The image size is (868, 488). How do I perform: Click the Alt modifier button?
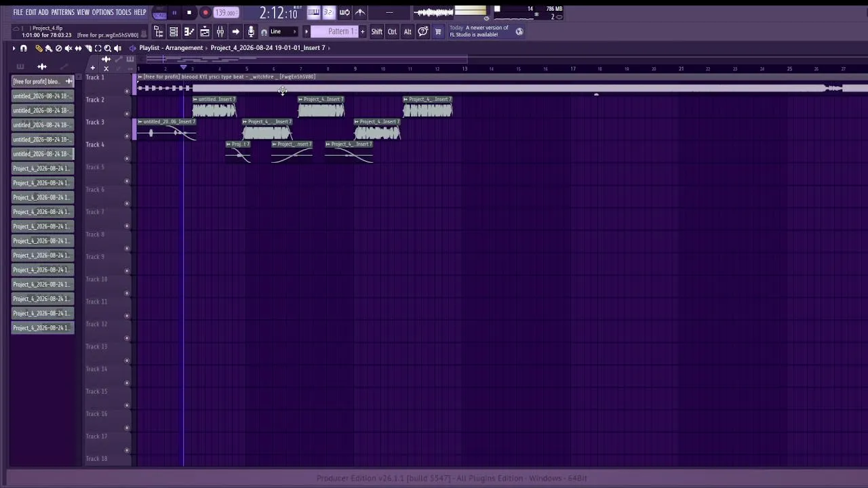tap(408, 32)
